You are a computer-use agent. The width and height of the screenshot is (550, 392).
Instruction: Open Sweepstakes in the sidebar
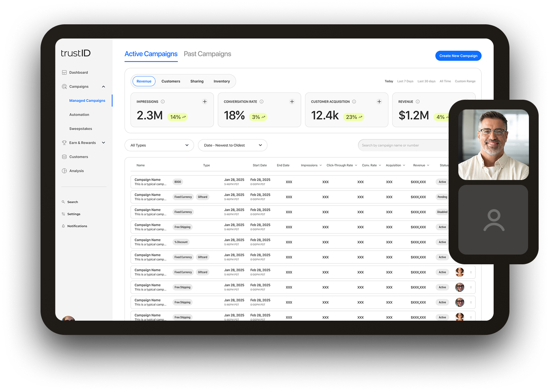tap(81, 129)
